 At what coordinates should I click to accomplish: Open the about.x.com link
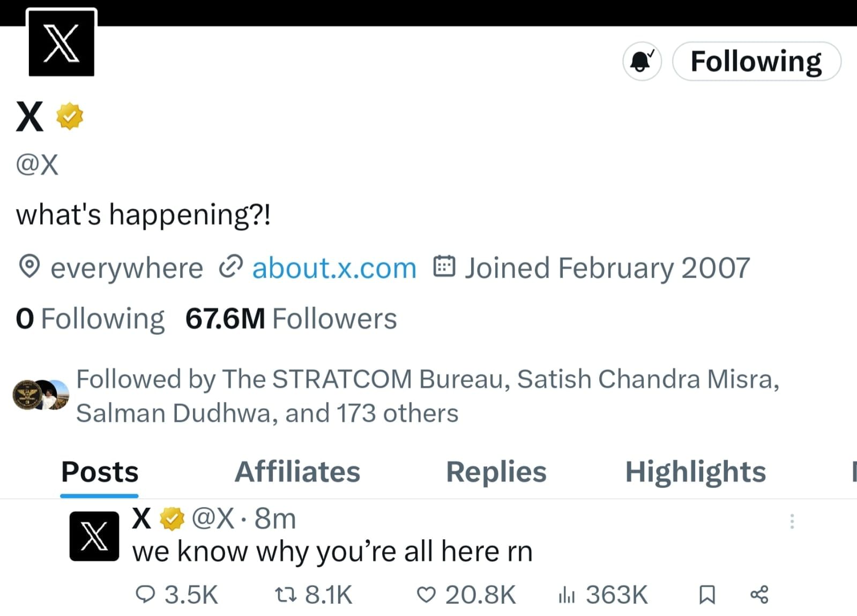tap(334, 268)
